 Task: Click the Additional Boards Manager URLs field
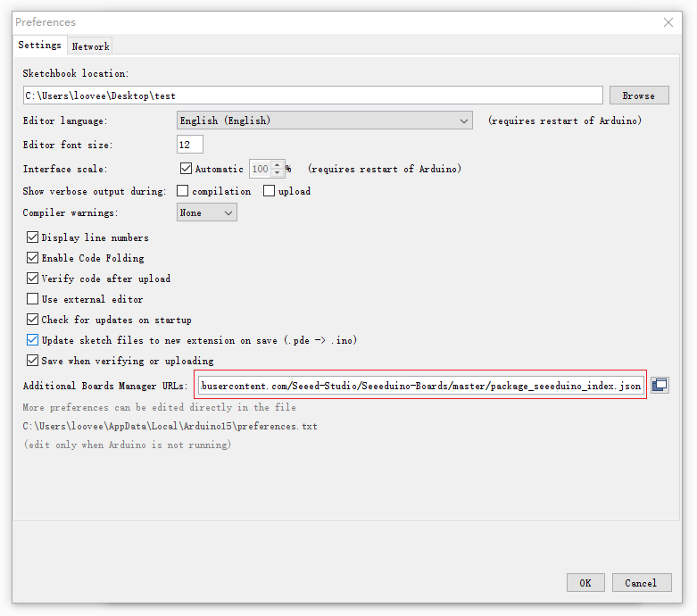pyautogui.click(x=419, y=386)
